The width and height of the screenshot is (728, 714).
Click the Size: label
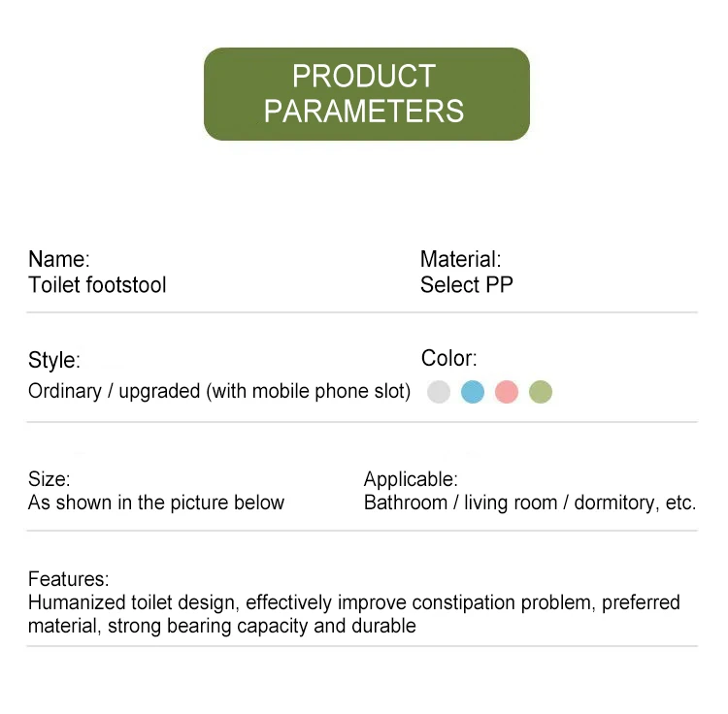coord(50,479)
